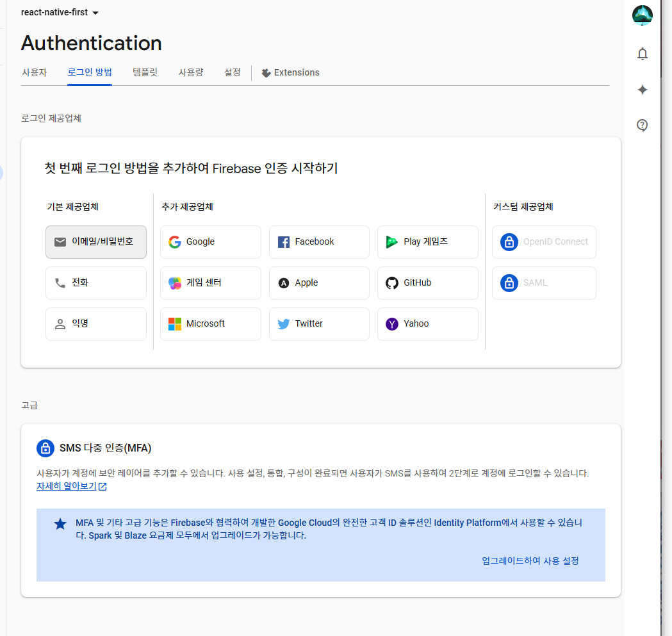Image resolution: width=672 pixels, height=636 pixels.
Task: Select OpenID Connect provider button
Action: click(x=544, y=242)
